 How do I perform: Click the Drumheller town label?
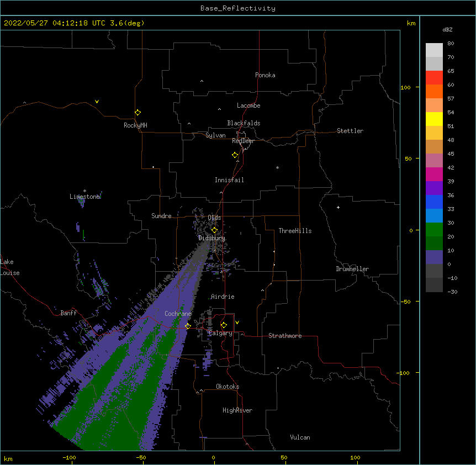tap(352, 269)
